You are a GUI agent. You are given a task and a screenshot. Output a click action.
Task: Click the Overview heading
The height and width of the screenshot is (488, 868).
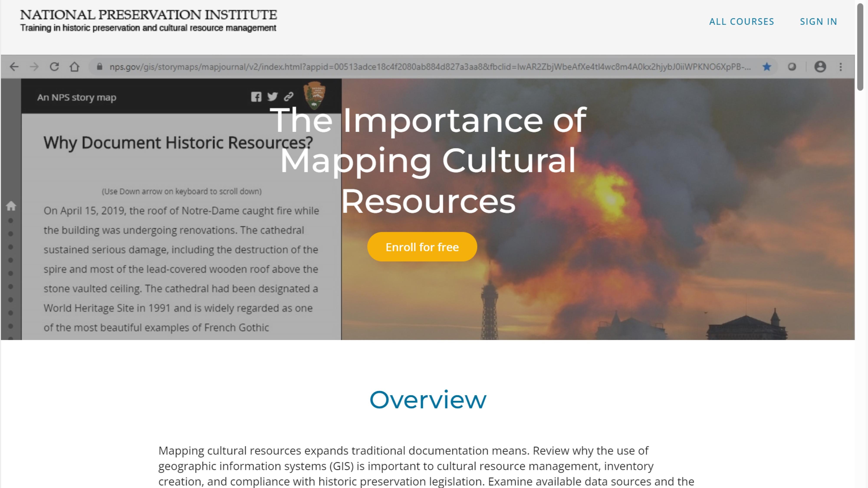click(428, 400)
